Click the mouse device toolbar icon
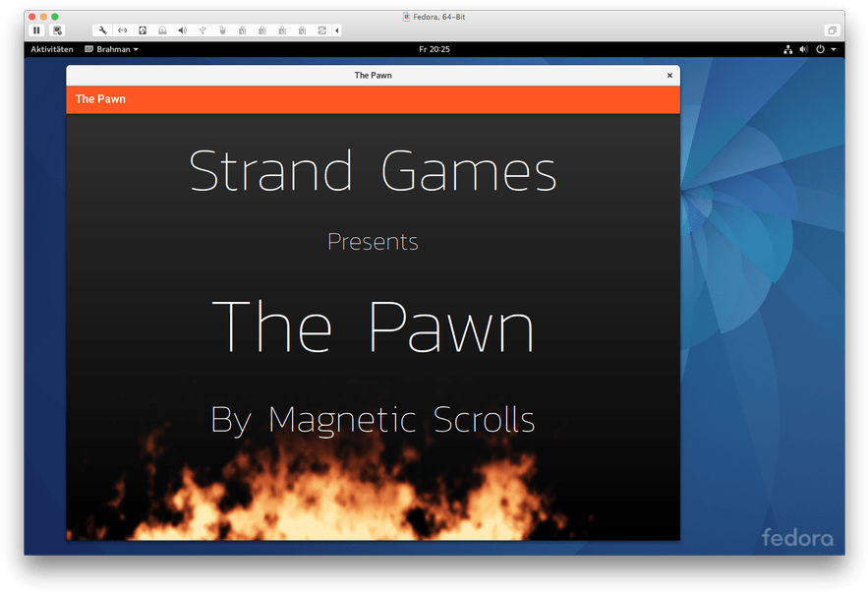The width and height of the screenshot is (868, 592). click(x=222, y=30)
